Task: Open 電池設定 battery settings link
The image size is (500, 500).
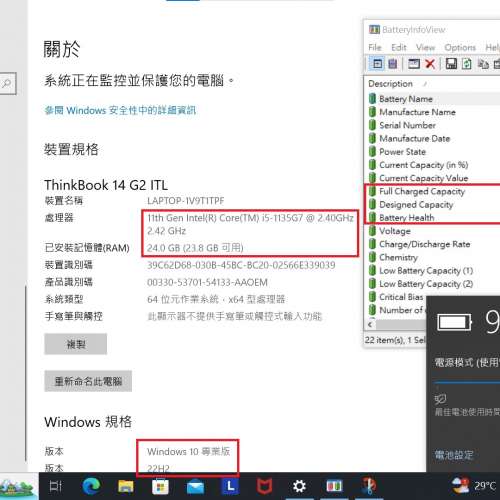Action: coord(454,455)
